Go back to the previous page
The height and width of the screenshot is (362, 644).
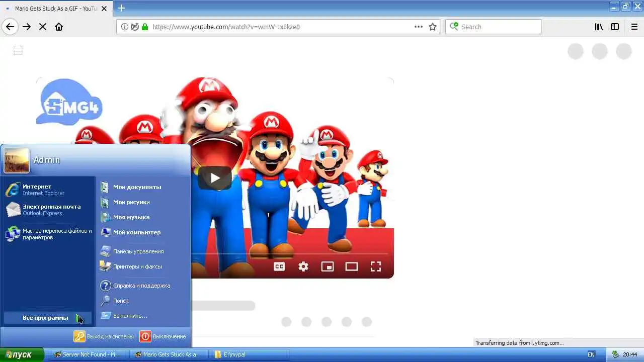coord(10,27)
